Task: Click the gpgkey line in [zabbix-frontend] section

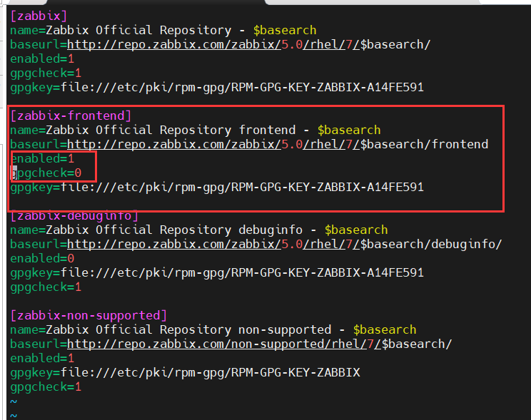Action: (x=217, y=187)
